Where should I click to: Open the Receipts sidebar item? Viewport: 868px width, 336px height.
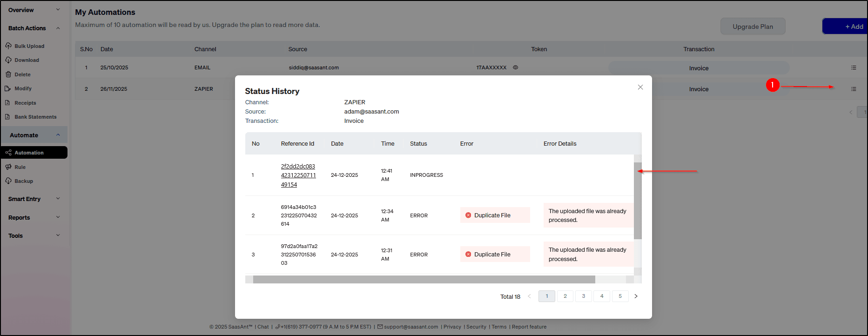point(25,103)
